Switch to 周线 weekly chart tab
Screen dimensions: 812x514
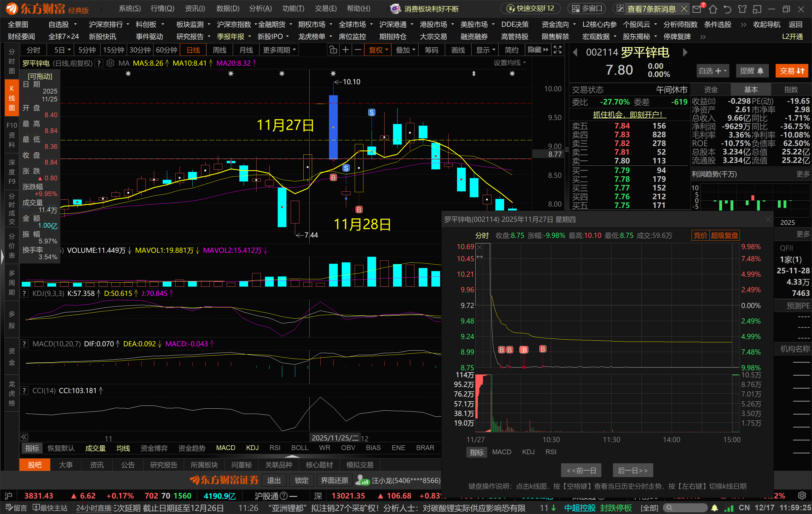(x=220, y=50)
